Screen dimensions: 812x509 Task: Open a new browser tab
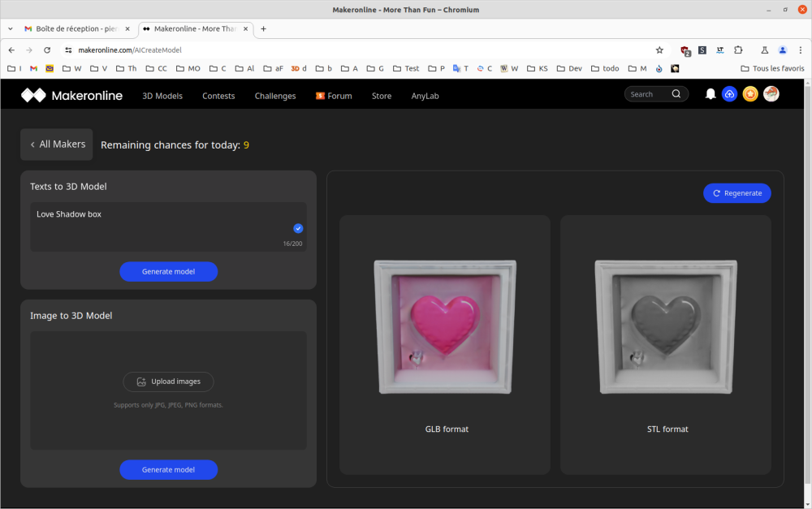pyautogui.click(x=263, y=29)
